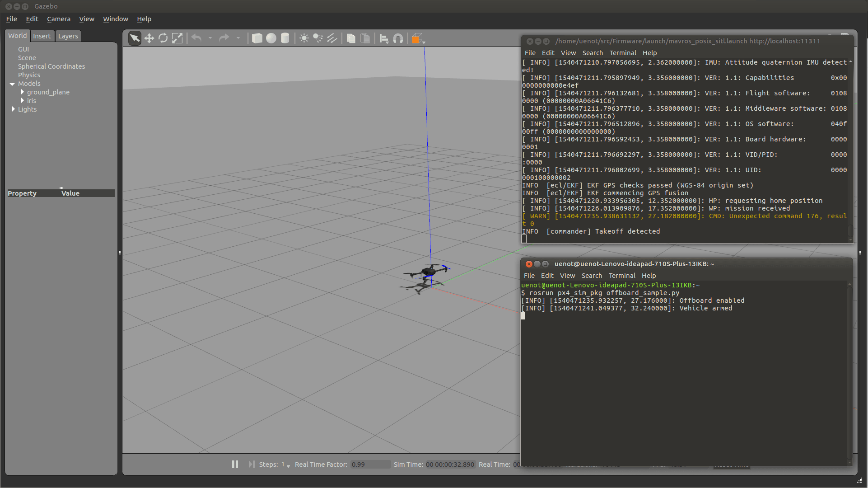The height and width of the screenshot is (488, 868).
Task: Expand the iris model node
Action: [x=22, y=101]
